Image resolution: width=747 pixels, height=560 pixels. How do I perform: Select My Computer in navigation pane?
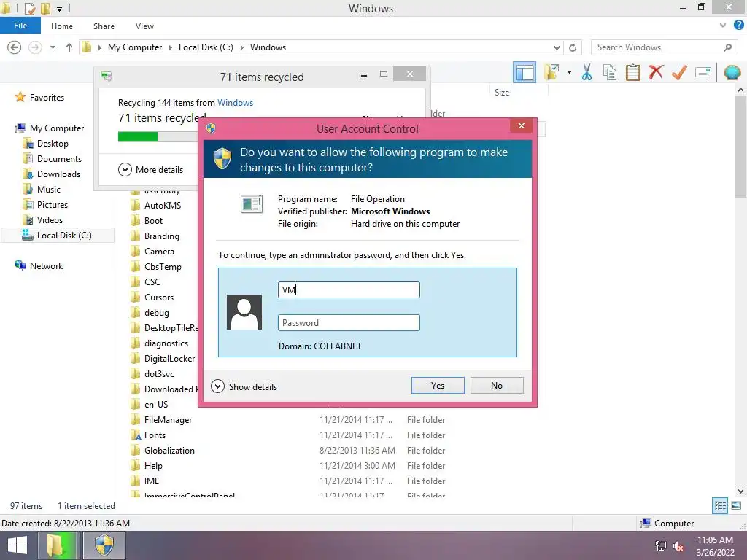click(x=50, y=128)
